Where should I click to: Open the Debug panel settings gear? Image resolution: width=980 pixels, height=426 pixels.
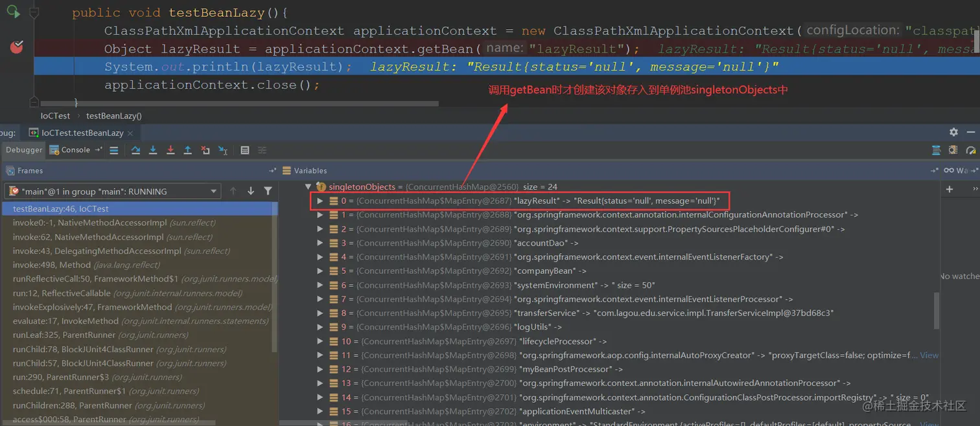(x=953, y=132)
